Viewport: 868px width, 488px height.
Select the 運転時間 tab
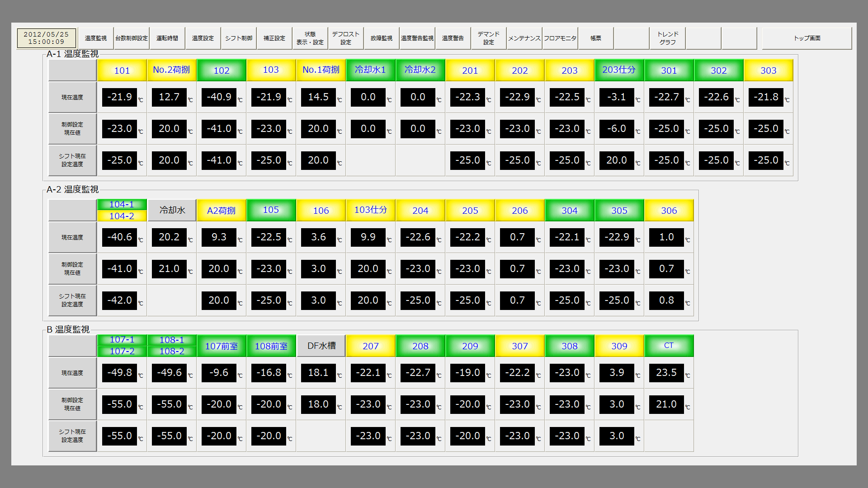point(167,38)
